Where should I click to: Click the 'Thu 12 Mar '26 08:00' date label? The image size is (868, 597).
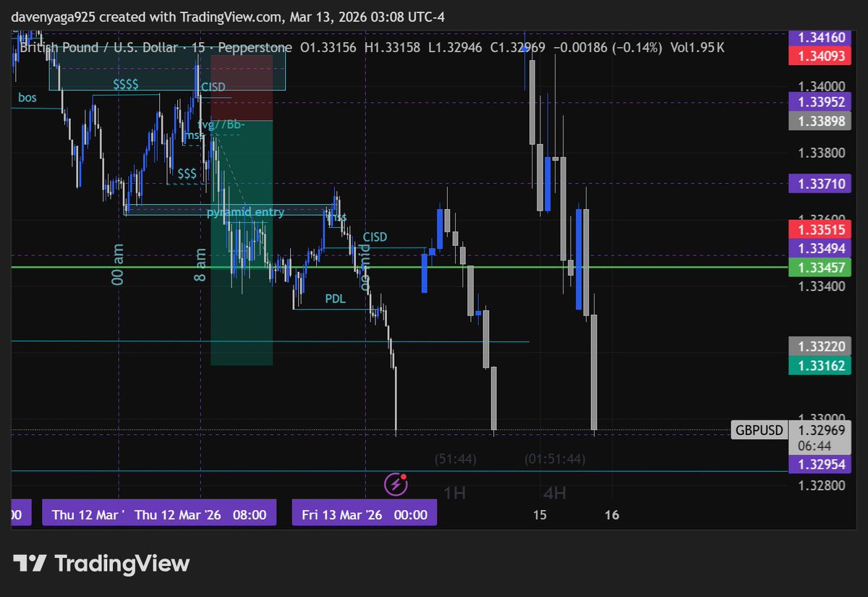click(x=200, y=515)
